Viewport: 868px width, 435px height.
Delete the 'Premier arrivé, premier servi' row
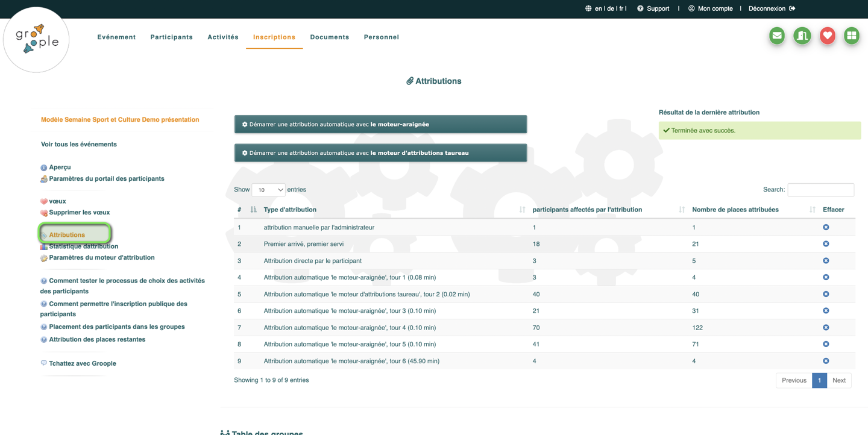pos(826,244)
